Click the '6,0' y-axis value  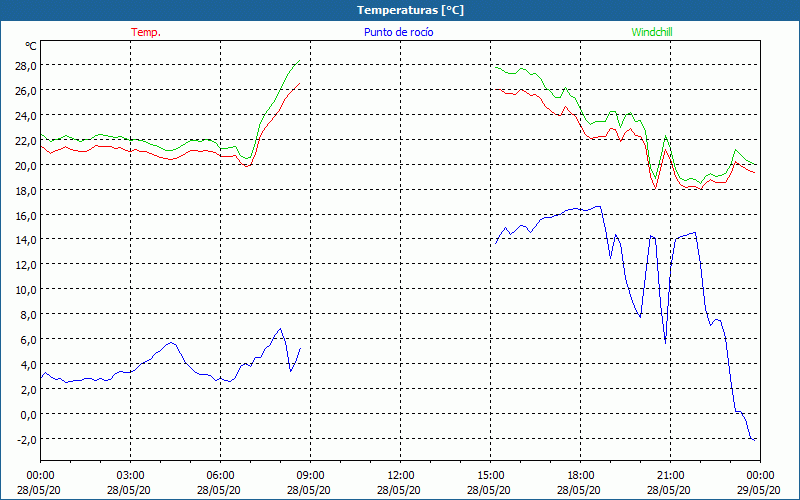coord(28,340)
